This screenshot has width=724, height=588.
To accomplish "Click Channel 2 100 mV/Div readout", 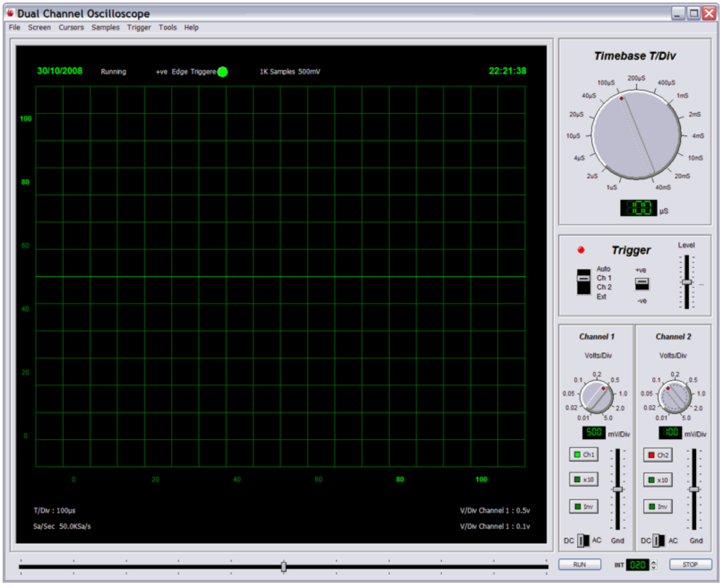I will coord(670,433).
